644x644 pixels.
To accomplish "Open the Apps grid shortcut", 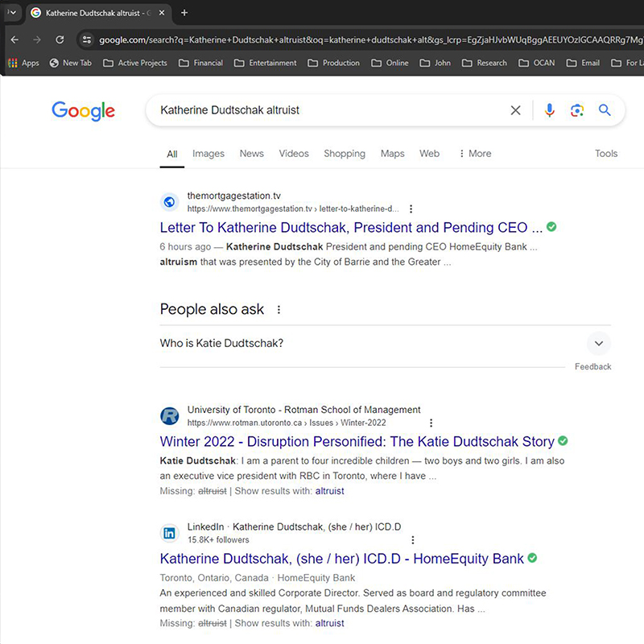I will [24, 63].
